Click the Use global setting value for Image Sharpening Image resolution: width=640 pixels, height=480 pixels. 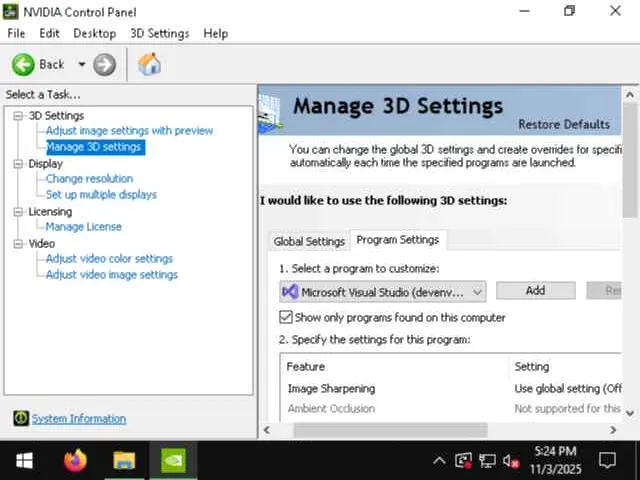568,389
